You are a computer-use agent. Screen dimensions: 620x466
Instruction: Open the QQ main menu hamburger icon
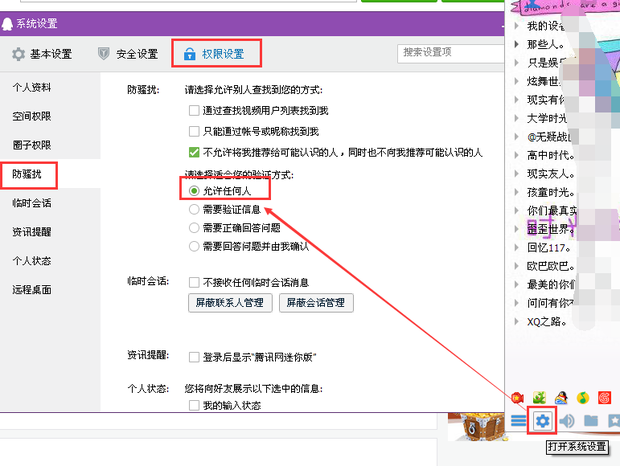pos(518,421)
